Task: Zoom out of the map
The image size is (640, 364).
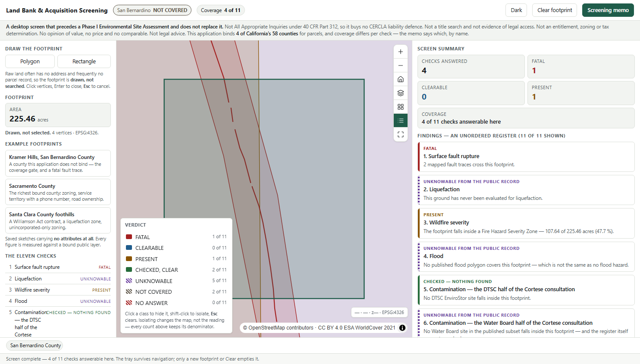Action: point(401,65)
